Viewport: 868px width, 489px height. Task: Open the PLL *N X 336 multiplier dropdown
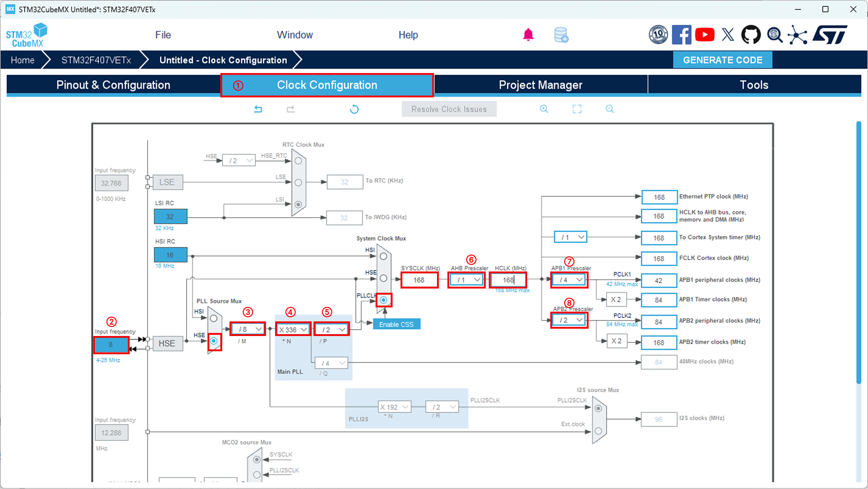pyautogui.click(x=293, y=330)
